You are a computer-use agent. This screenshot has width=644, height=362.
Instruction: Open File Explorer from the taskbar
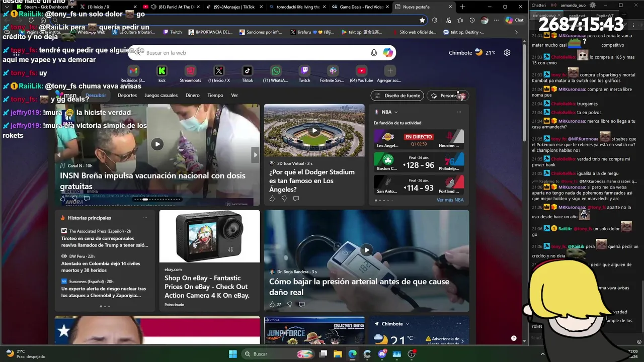pyautogui.click(x=338, y=354)
